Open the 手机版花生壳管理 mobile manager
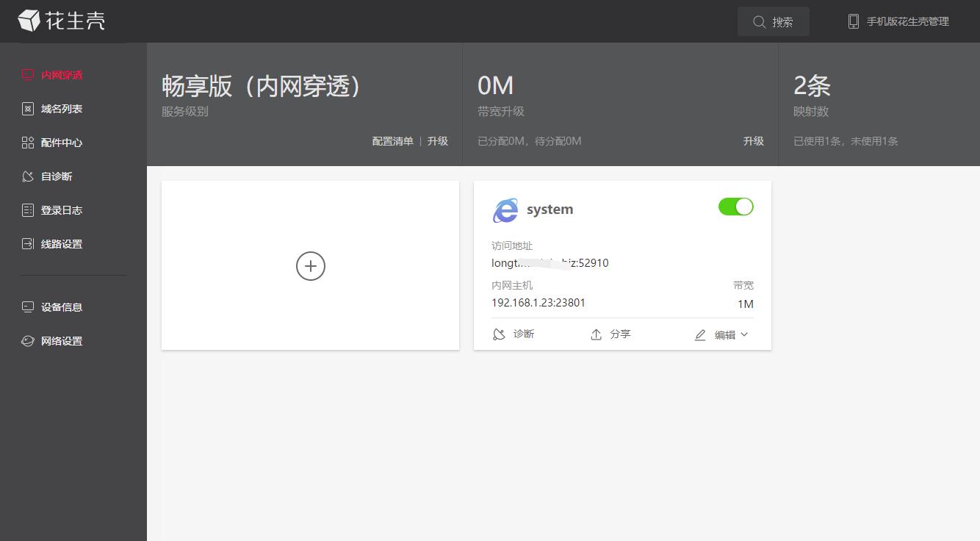This screenshot has width=980, height=541. (x=898, y=21)
